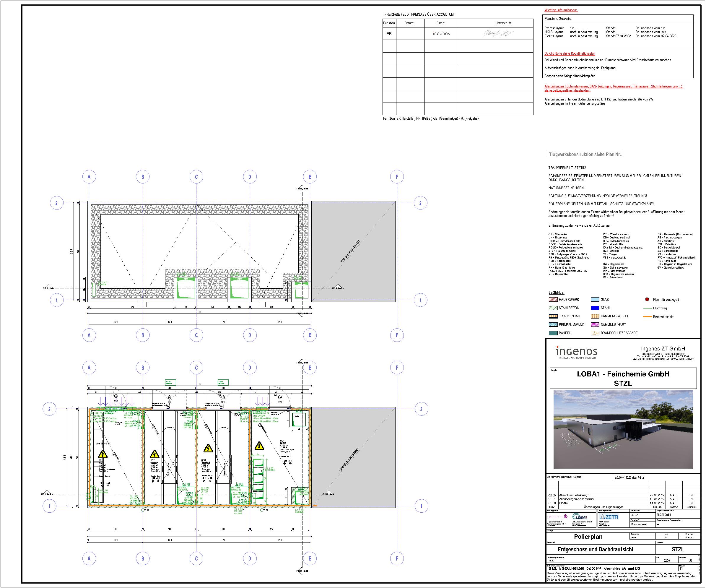The height and width of the screenshot is (588, 706).
Task: Select the blue STAHL legend swatch
Action: 595,308
